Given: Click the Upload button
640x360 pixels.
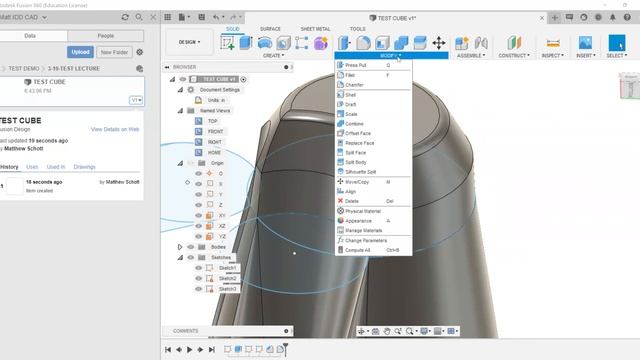Looking at the screenshot, I should (80, 52).
